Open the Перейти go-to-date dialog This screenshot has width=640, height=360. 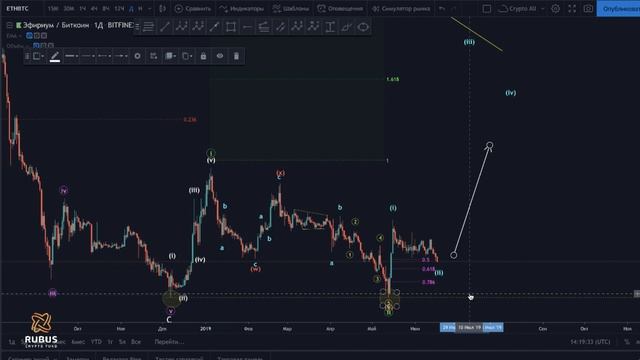169,342
